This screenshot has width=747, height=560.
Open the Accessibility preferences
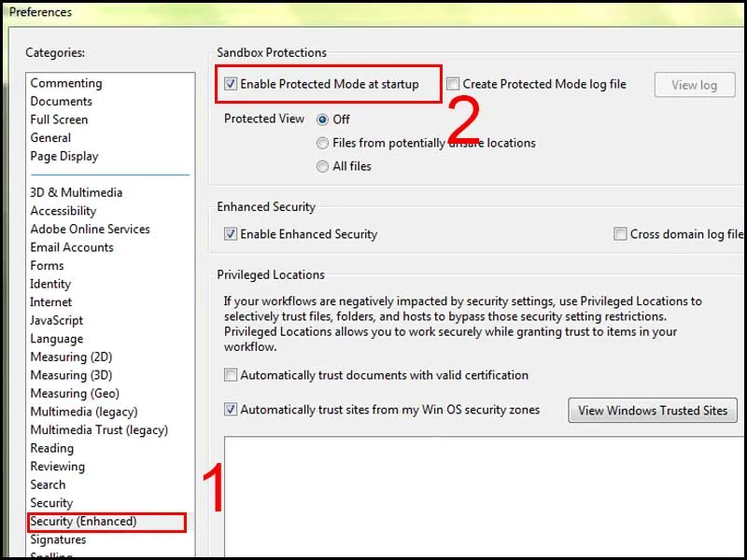[x=63, y=210]
